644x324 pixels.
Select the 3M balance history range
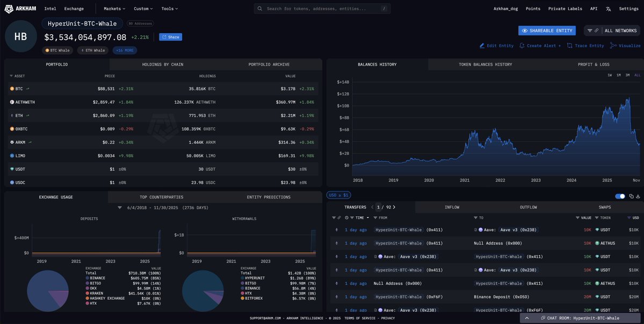[x=627, y=75]
